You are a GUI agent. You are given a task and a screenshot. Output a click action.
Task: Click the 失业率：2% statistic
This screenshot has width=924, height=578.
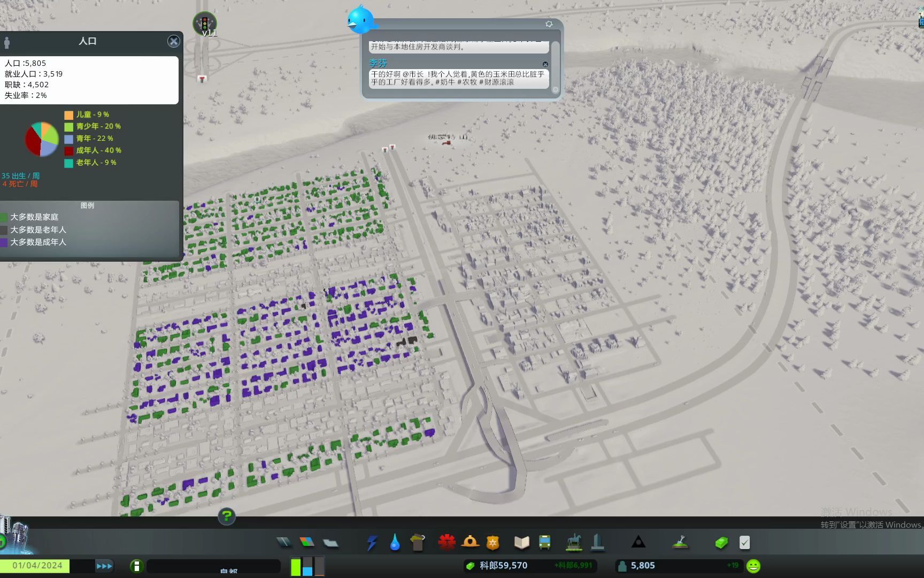26,95
